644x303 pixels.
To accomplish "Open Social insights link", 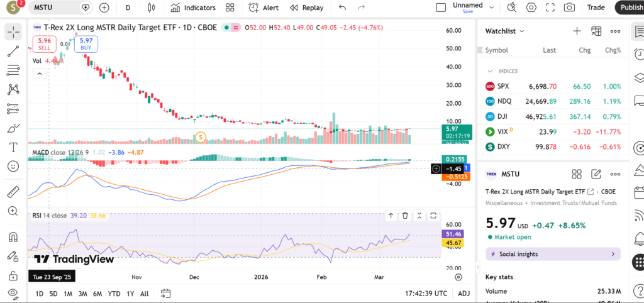I will 553,254.
